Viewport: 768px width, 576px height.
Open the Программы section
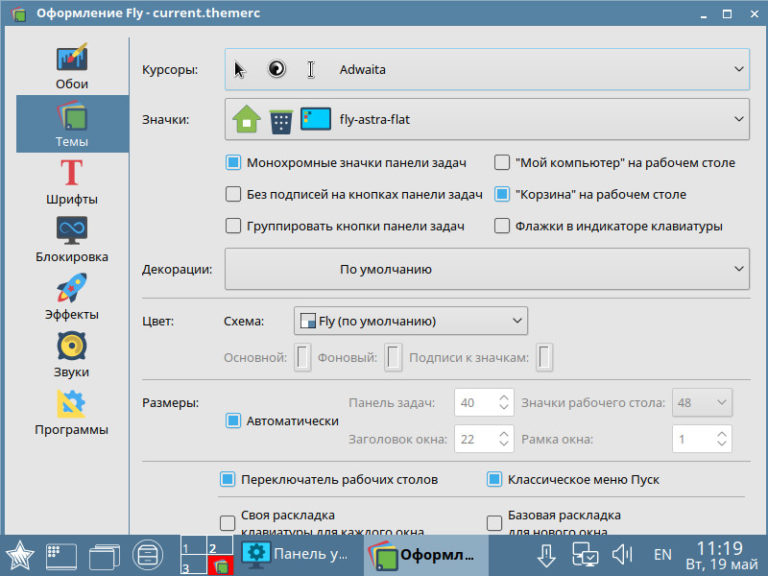(72, 412)
